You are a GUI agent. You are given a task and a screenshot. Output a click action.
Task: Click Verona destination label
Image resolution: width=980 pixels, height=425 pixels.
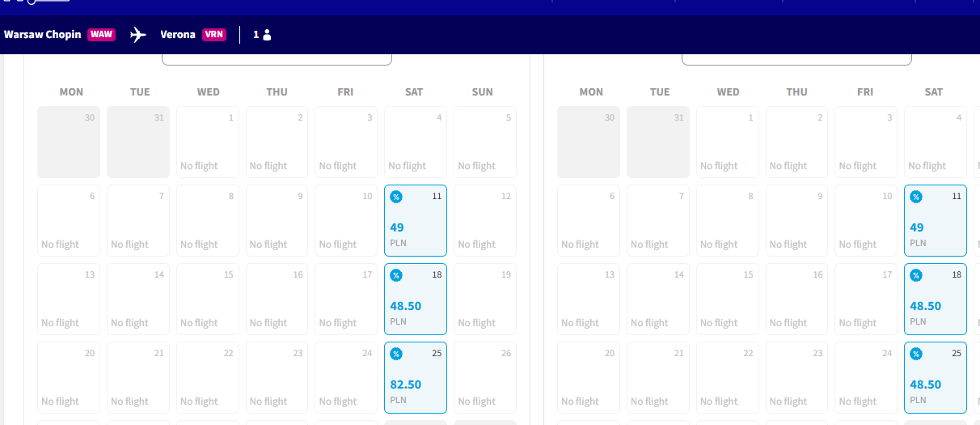click(178, 35)
